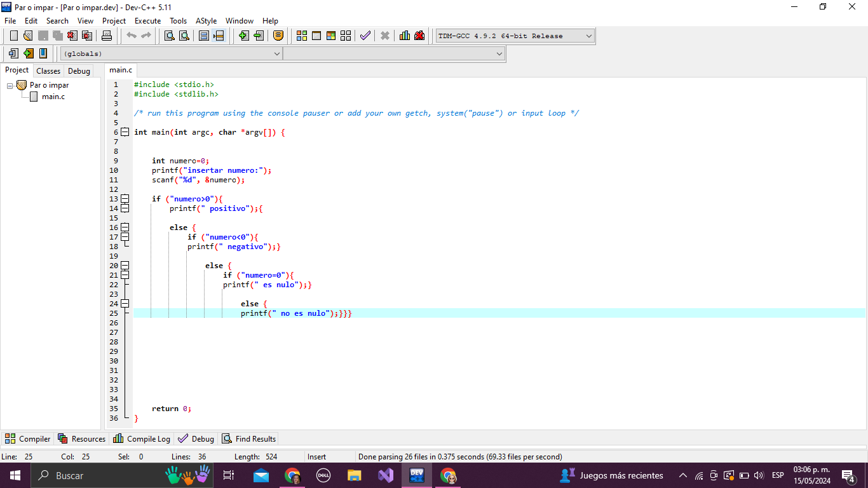The image size is (868, 488).
Task: Select main.c in the project tree
Action: [x=53, y=97]
